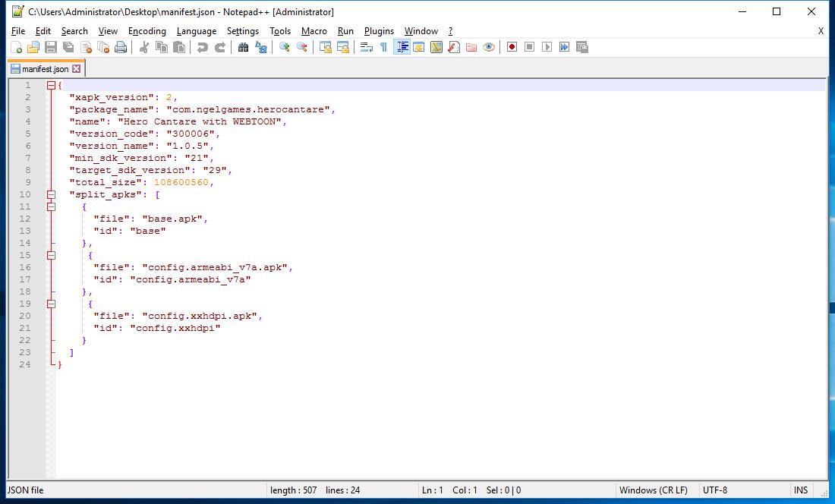Cut the selection with the scissors icon
The image size is (835, 504).
143,47
